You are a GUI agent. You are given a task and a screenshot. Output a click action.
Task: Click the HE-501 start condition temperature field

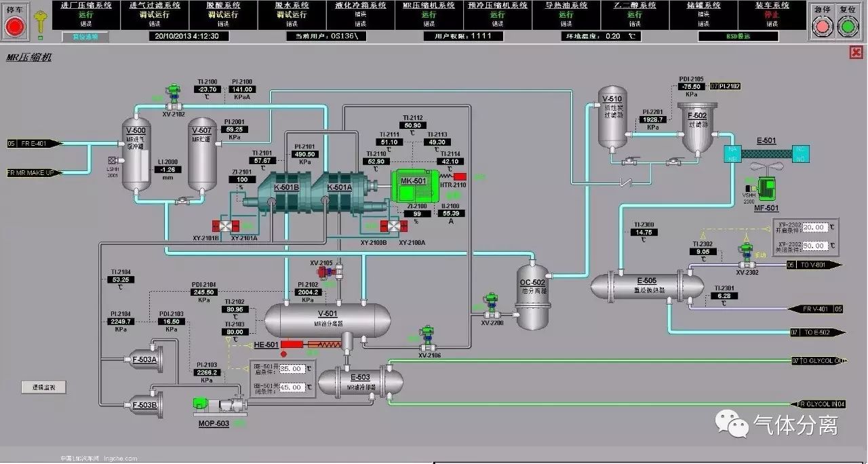(x=292, y=369)
